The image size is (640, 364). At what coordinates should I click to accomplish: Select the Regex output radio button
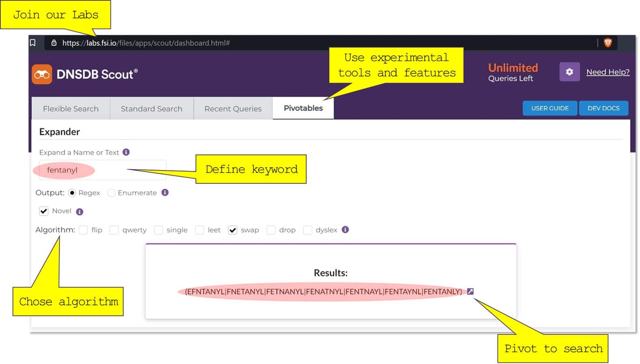point(72,193)
